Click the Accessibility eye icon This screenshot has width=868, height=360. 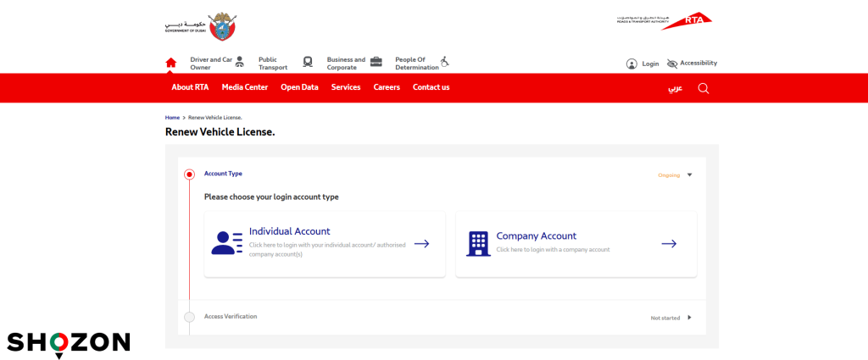672,64
